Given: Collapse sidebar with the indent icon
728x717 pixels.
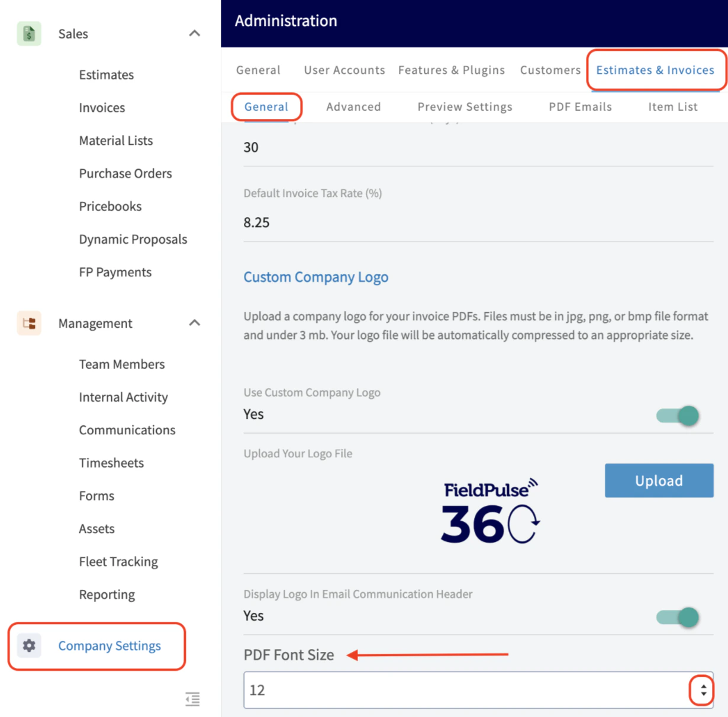Looking at the screenshot, I should [192, 699].
